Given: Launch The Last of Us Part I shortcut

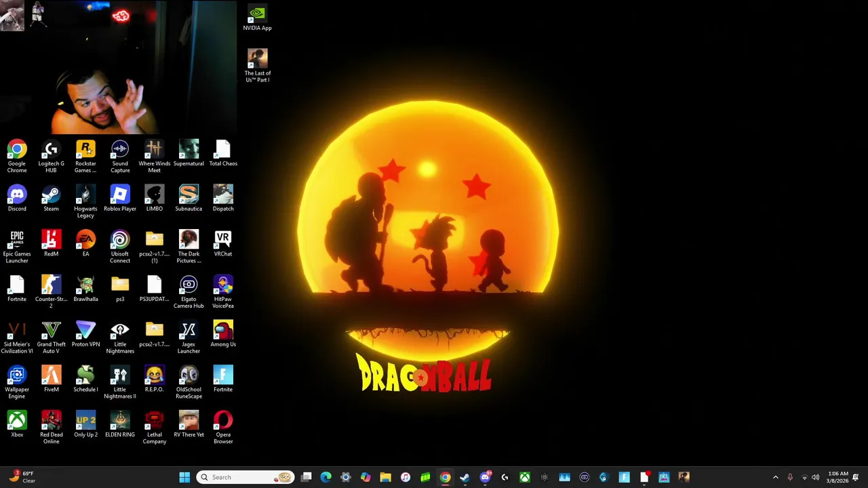Looking at the screenshot, I should 257,66.
